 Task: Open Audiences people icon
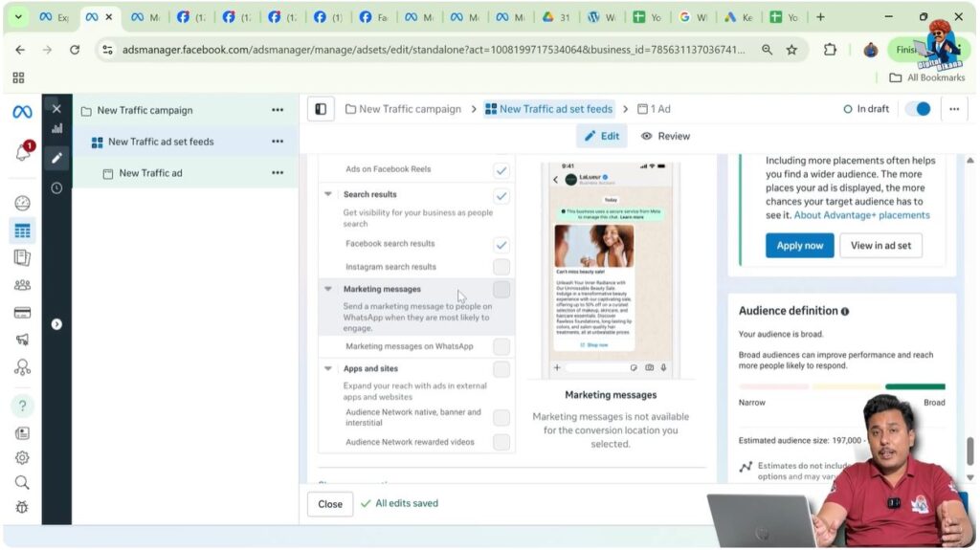[x=23, y=285]
